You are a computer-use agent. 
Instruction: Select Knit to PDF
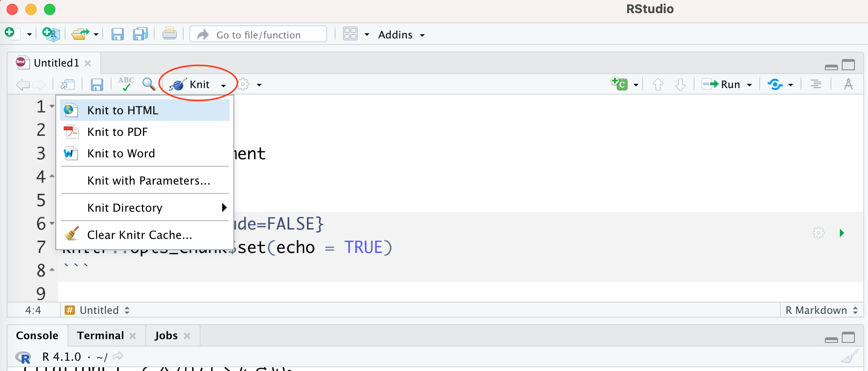click(117, 132)
